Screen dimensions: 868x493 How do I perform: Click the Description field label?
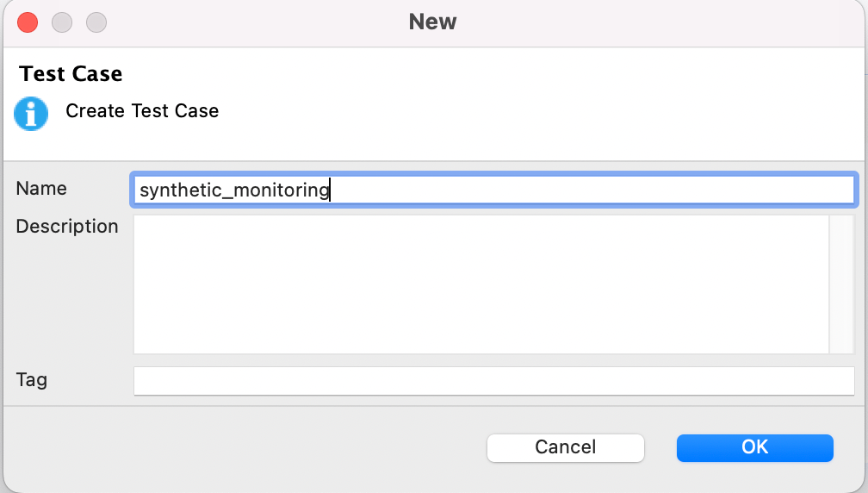pyautogui.click(x=67, y=227)
